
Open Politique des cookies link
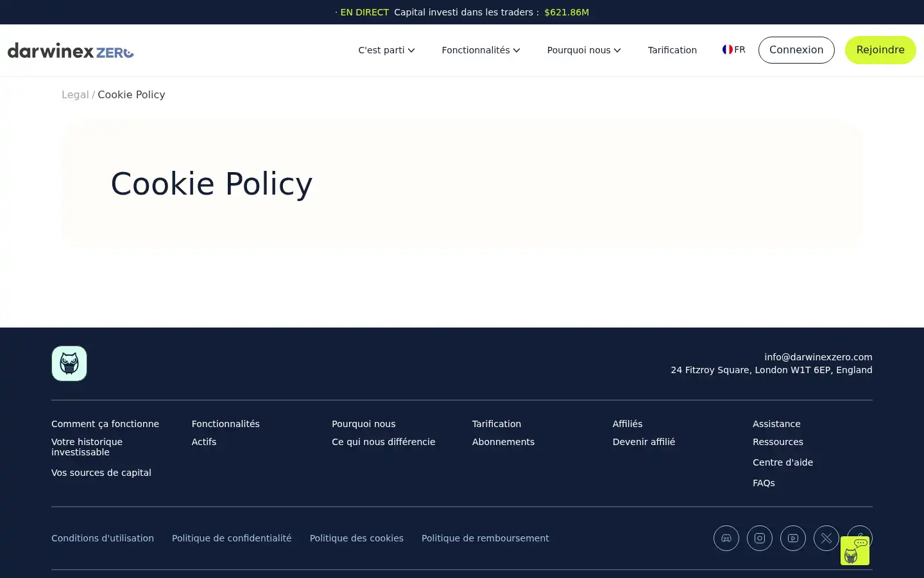coord(357,538)
